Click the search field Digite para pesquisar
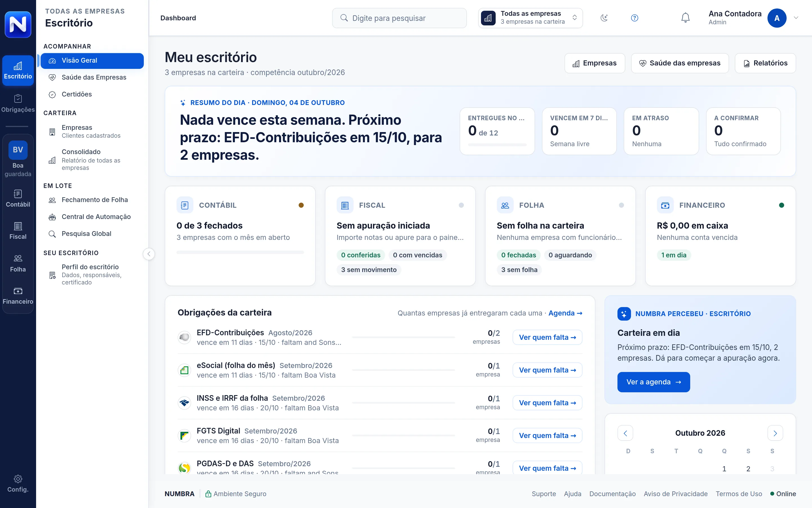This screenshot has width=812, height=508. click(399, 18)
